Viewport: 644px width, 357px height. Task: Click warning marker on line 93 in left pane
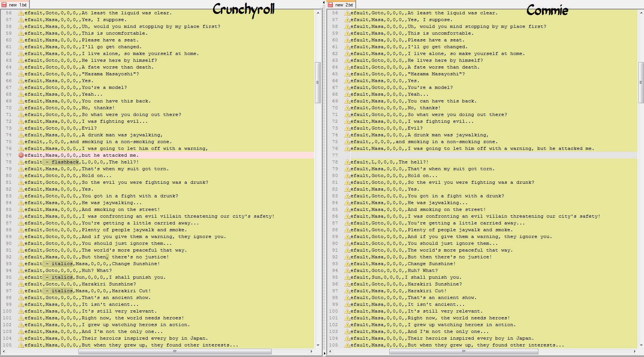pos(21,264)
